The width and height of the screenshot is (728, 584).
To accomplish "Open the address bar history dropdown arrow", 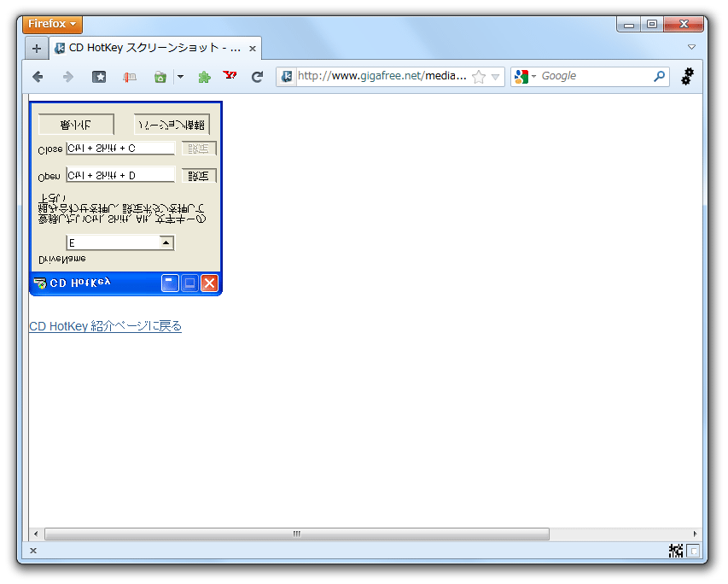I will coord(495,77).
